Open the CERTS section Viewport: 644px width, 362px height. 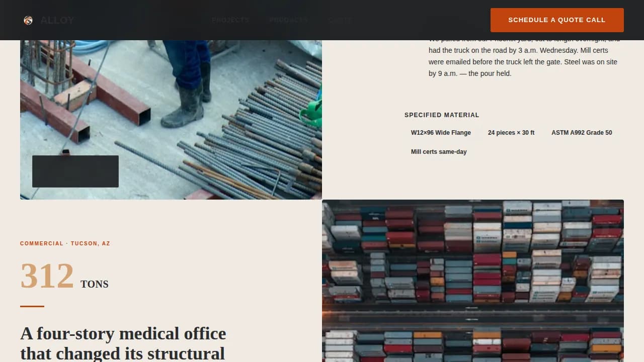[x=340, y=20]
